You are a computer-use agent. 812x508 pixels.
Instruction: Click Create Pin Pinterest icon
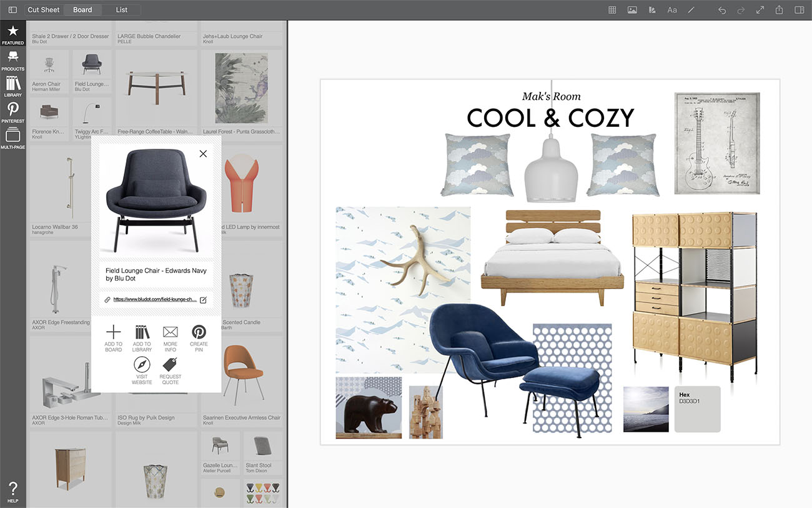(x=199, y=332)
